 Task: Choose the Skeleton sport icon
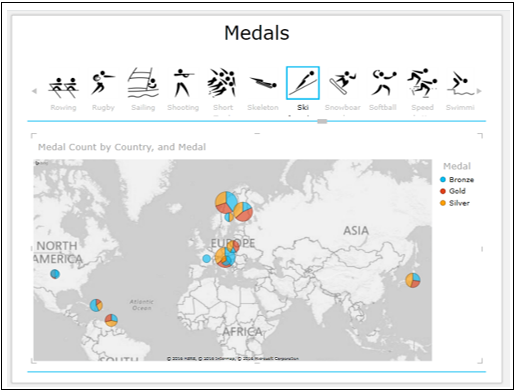263,83
